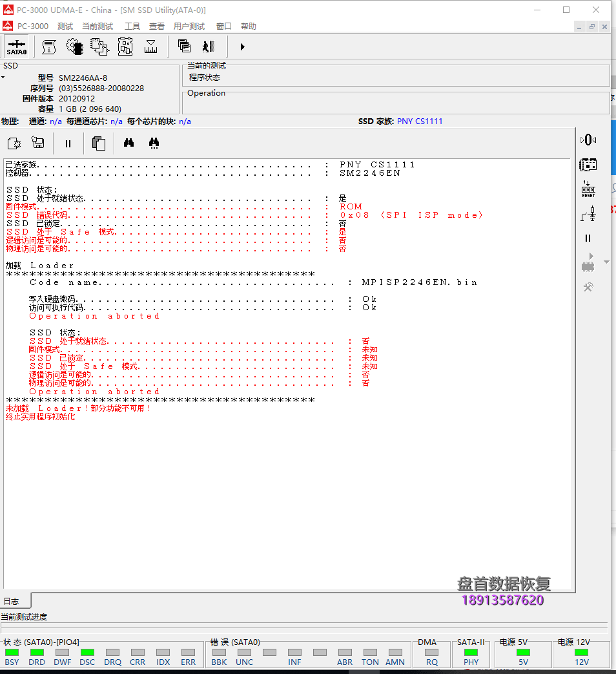Click the greyed hammer and wrench tools icon
Image resolution: width=616 pixels, height=674 pixels.
(x=588, y=287)
